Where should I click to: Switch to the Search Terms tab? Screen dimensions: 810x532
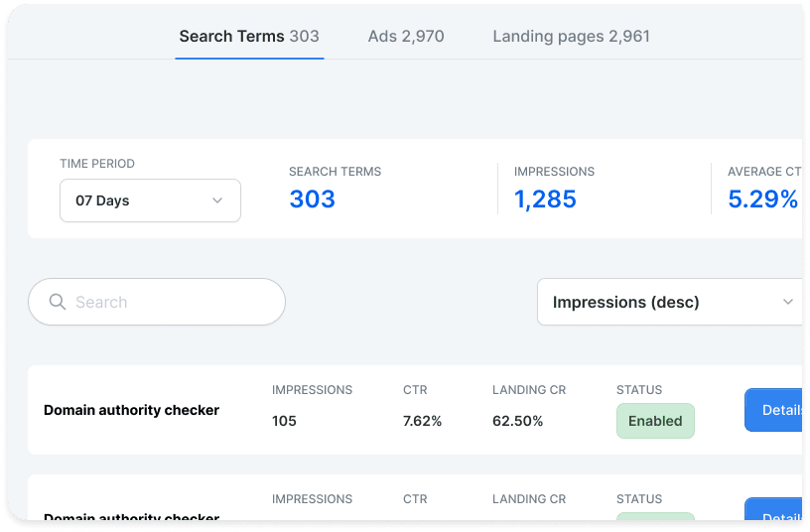click(249, 36)
